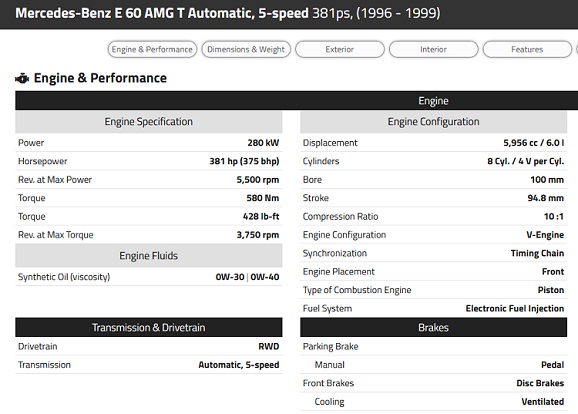Select the 280 kW power value

click(x=263, y=143)
